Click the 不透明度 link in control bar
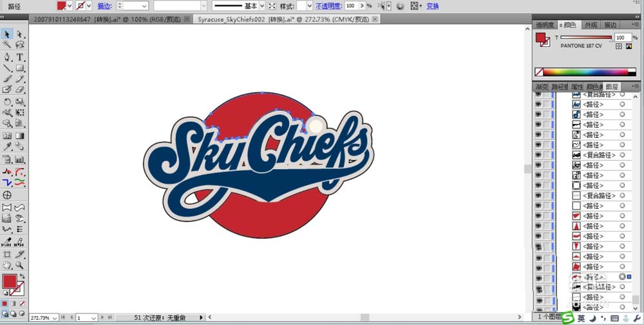Screen dimensions: 644x325 click(x=329, y=6)
